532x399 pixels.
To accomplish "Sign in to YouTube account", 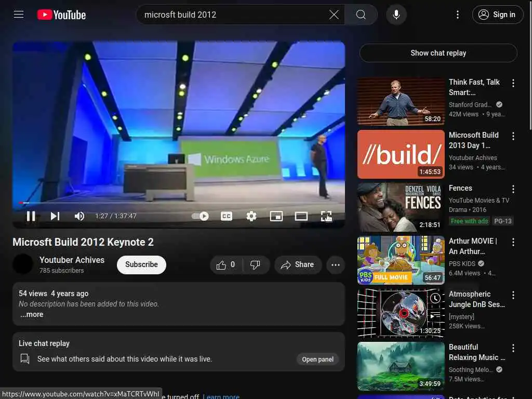I will pos(497,15).
